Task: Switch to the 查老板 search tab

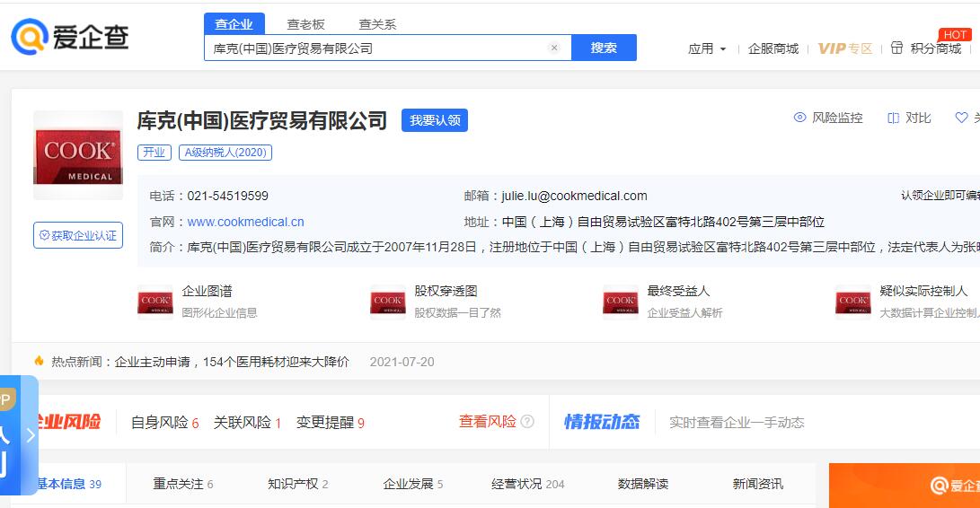Action: (305, 24)
